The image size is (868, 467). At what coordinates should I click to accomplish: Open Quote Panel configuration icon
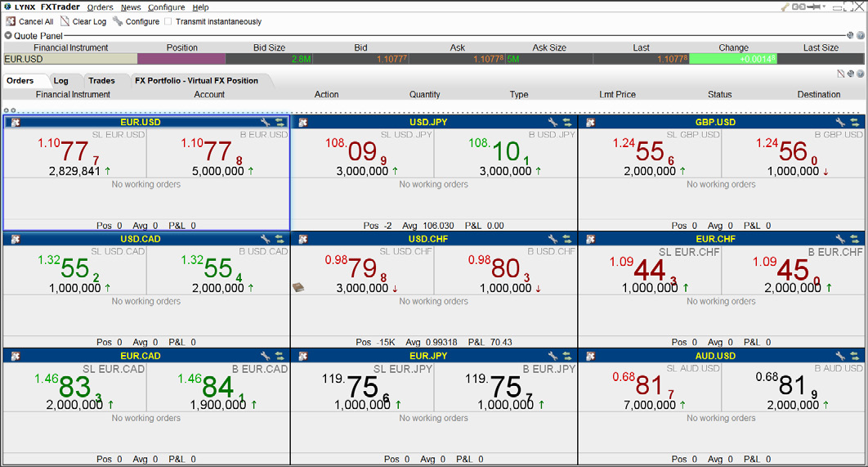pyautogui.click(x=851, y=35)
